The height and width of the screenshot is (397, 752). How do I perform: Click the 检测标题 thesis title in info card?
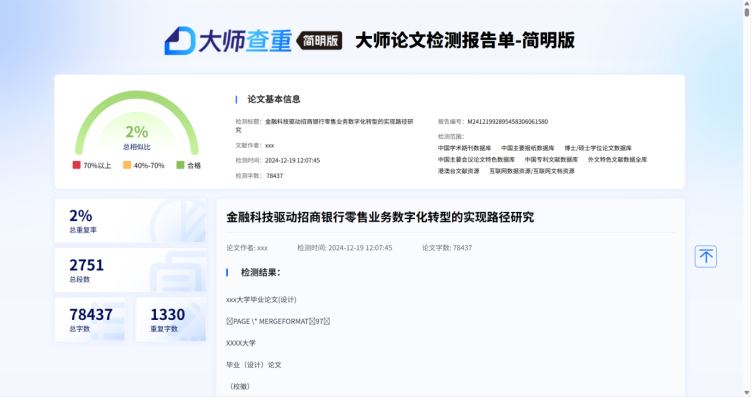(x=324, y=126)
